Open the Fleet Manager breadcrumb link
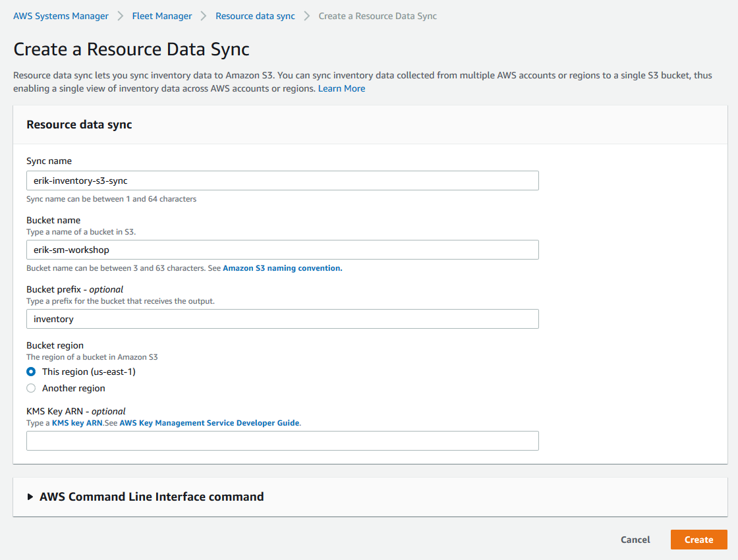This screenshot has width=738, height=560. pyautogui.click(x=162, y=16)
